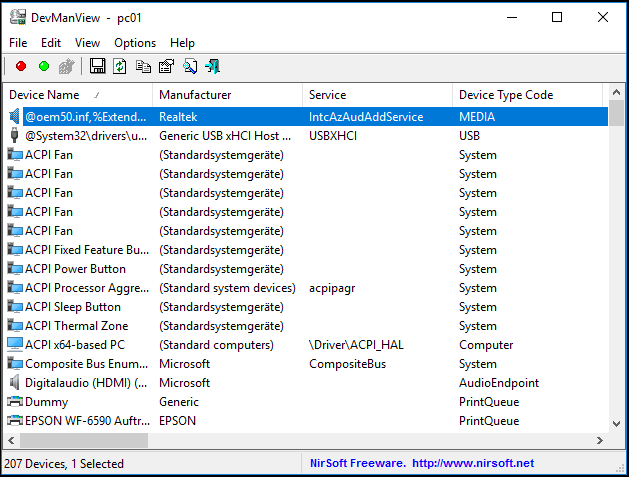Sort by Manufacturer column header
This screenshot has width=629, height=477.
point(195,95)
